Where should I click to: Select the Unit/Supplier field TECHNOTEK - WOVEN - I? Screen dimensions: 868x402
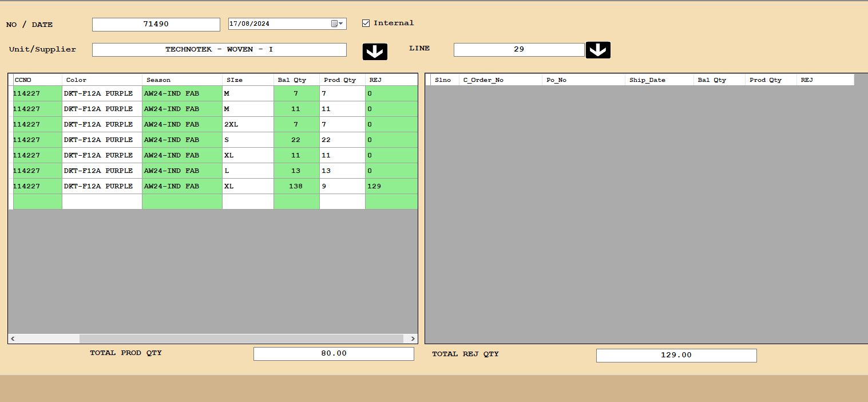pyautogui.click(x=219, y=50)
